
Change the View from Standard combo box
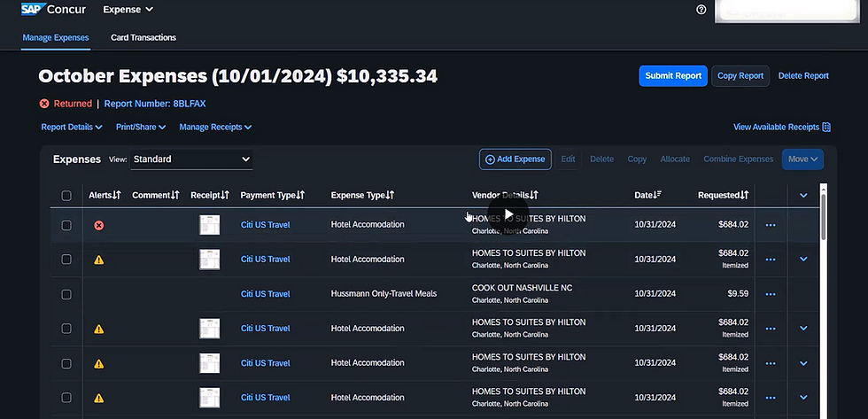pyautogui.click(x=191, y=159)
